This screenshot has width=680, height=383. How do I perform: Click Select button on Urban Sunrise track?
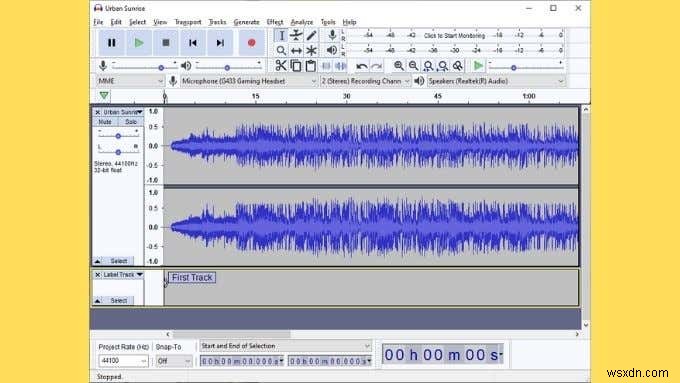point(118,261)
